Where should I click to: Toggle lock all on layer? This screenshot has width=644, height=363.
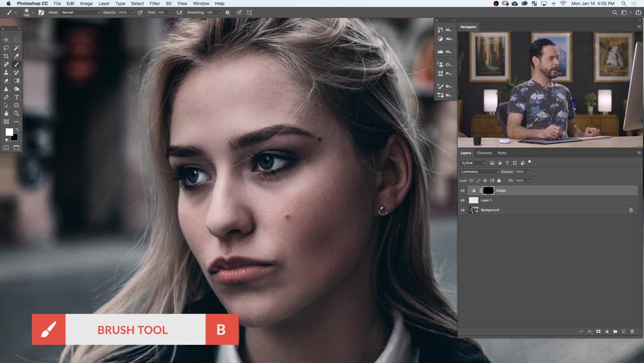499,180
